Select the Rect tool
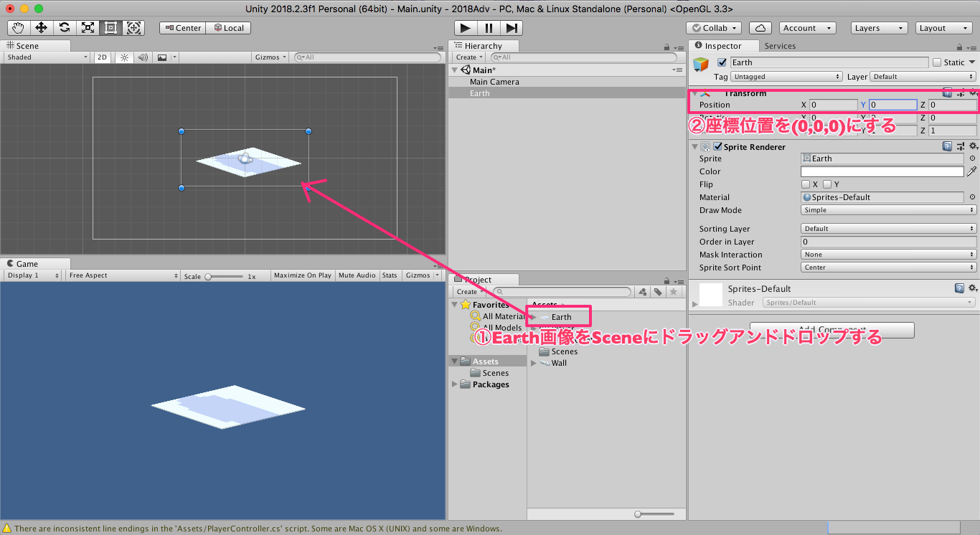 pos(110,28)
